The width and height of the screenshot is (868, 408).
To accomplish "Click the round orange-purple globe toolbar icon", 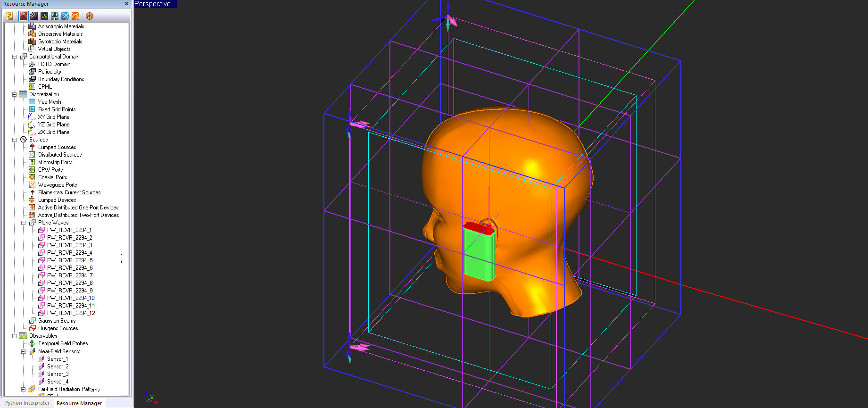I will (x=90, y=16).
